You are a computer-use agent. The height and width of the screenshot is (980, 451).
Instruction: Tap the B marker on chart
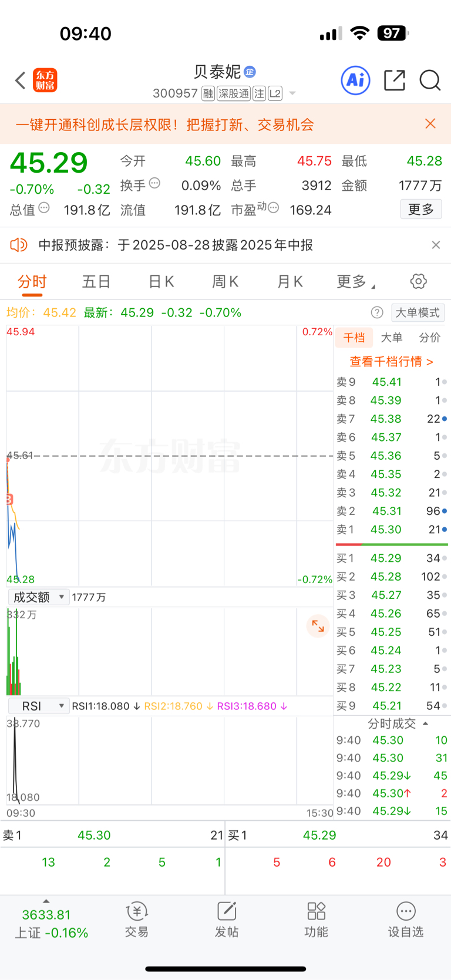tap(9, 500)
